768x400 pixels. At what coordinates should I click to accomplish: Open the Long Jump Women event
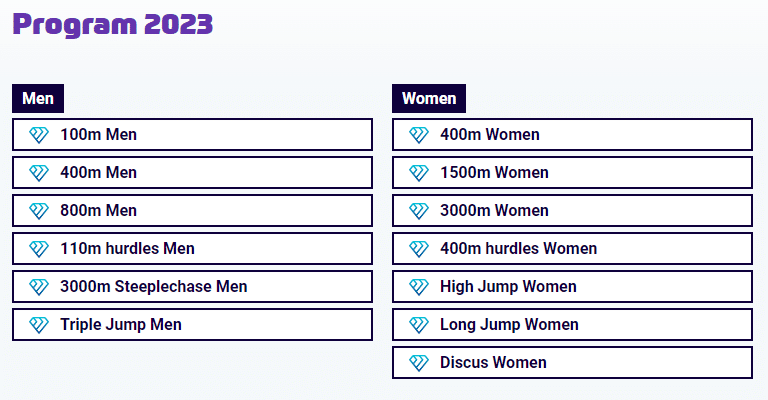(572, 325)
